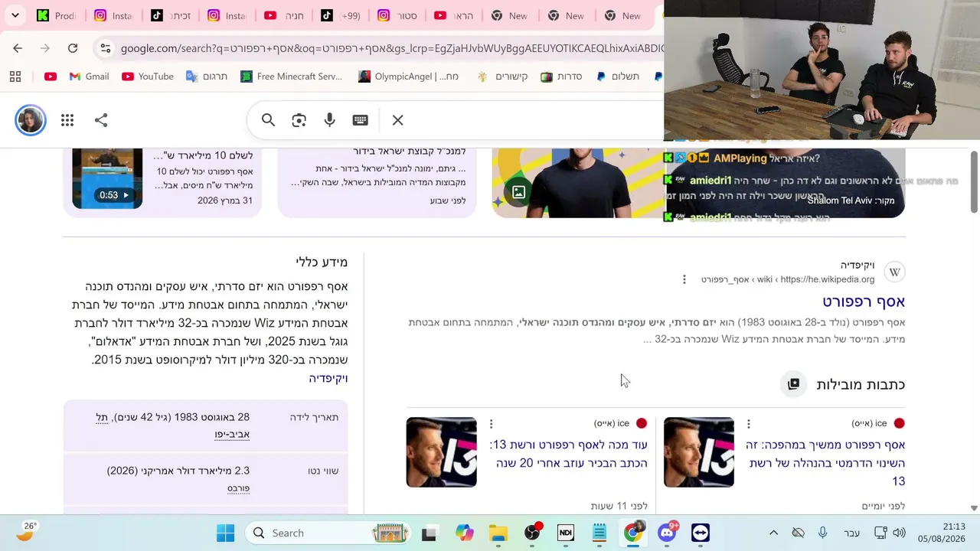The image size is (980, 551).
Task: Switch to the TikTok '(99+)' tab
Action: [x=341, y=15]
